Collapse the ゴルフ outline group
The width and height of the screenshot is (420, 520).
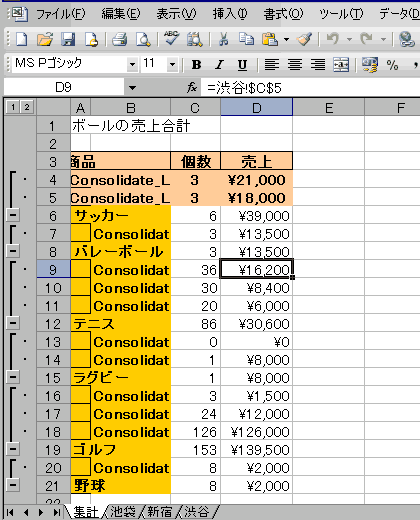(x=13, y=449)
